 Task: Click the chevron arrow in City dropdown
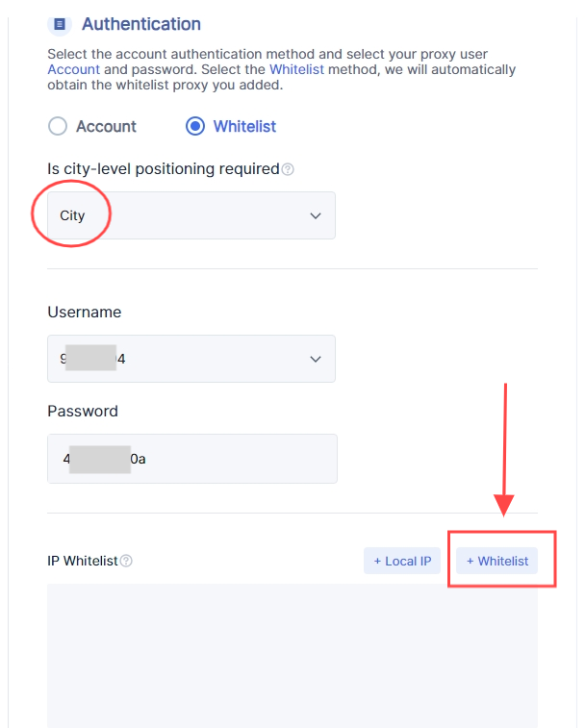point(316,215)
